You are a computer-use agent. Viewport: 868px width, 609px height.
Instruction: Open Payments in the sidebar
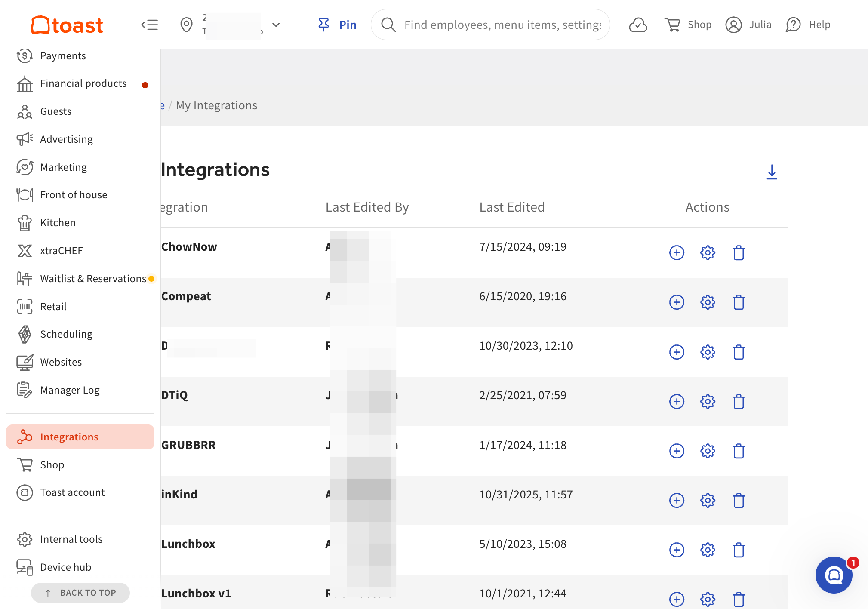[x=80, y=56]
